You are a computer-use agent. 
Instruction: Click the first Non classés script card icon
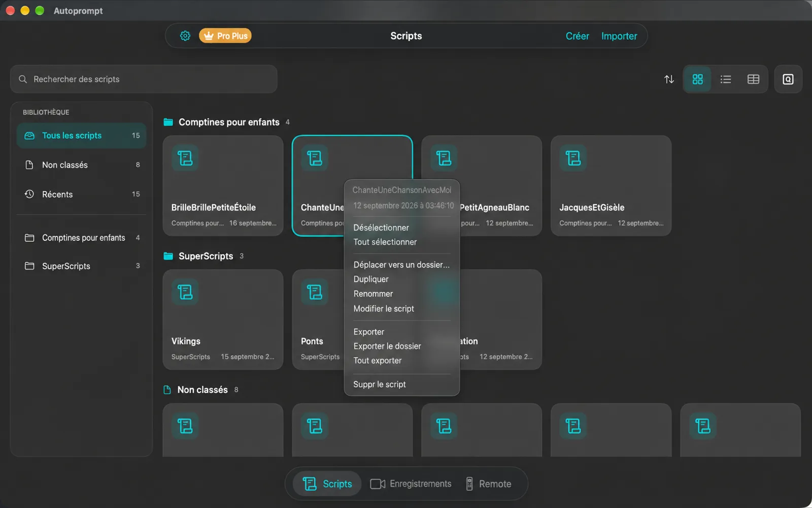[x=185, y=426]
